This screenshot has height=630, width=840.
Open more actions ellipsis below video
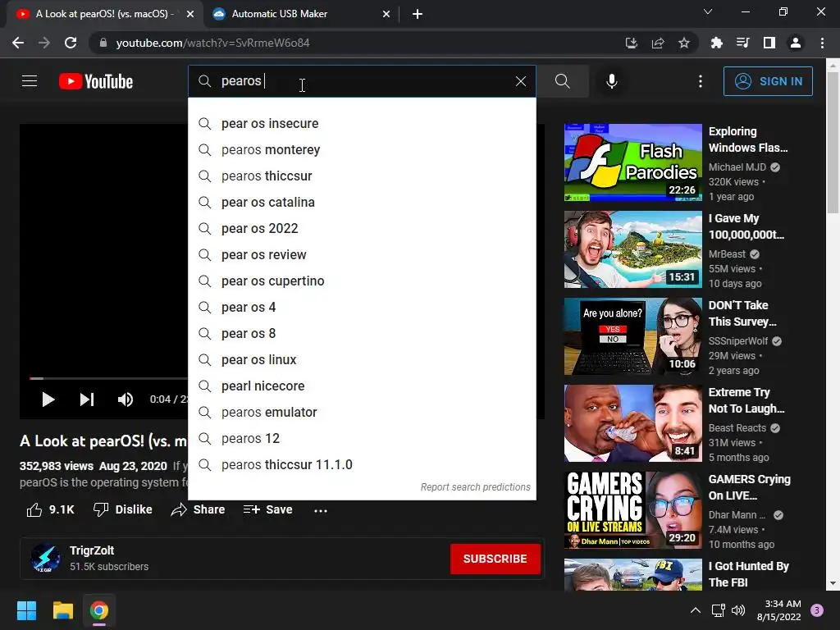(x=321, y=510)
